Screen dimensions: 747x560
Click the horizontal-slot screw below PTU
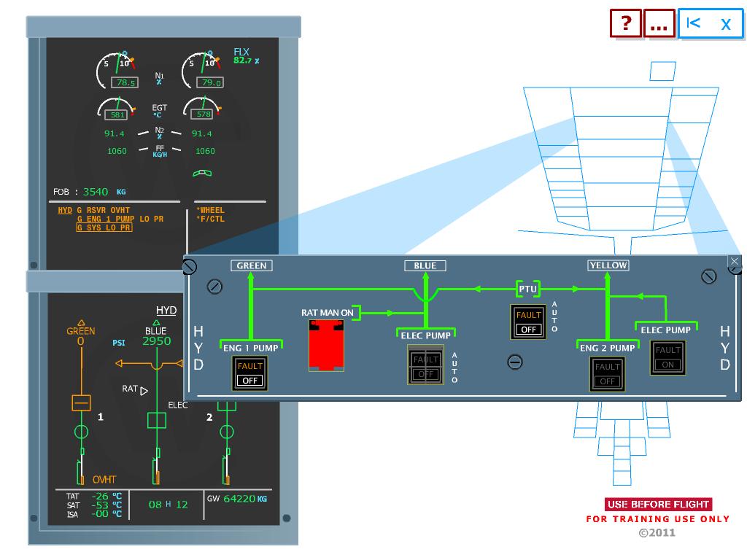[516, 362]
